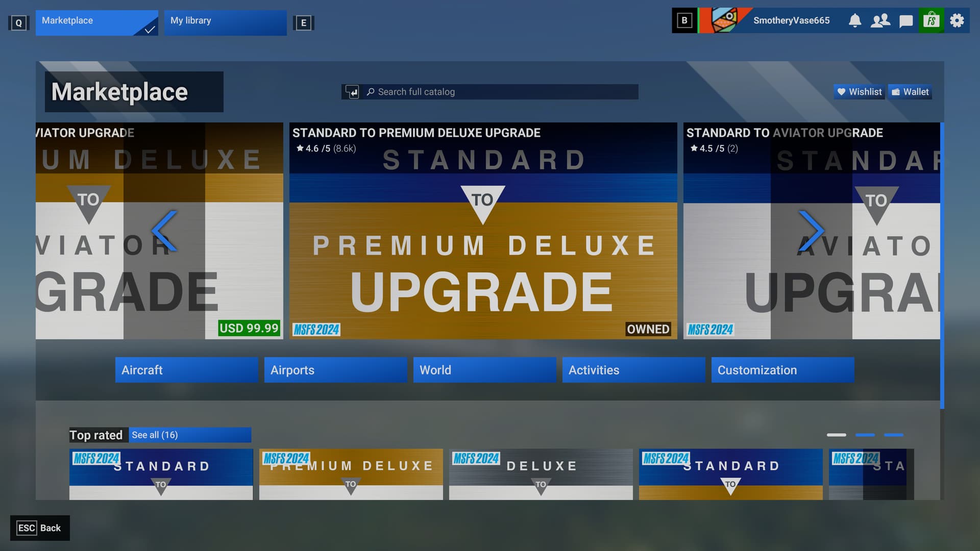
Task: Click the Top rated heading
Action: [x=96, y=435]
